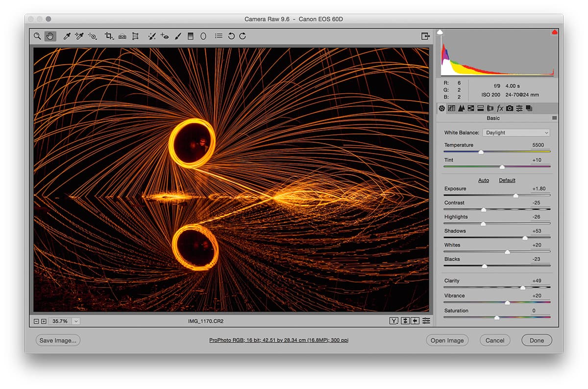Copy current settings to before

(415, 321)
